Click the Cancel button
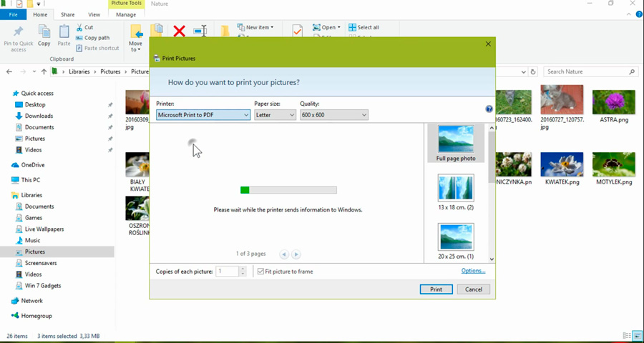The width and height of the screenshot is (644, 343). point(473,289)
